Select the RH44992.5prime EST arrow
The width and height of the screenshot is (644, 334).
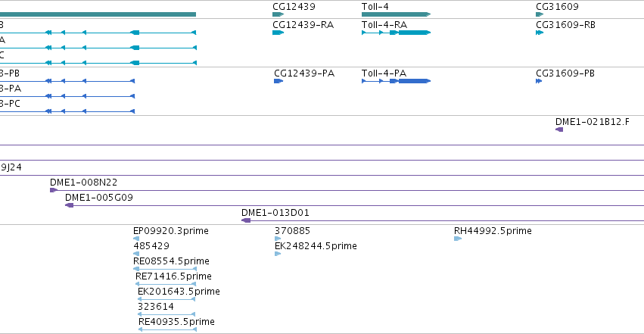(458, 239)
